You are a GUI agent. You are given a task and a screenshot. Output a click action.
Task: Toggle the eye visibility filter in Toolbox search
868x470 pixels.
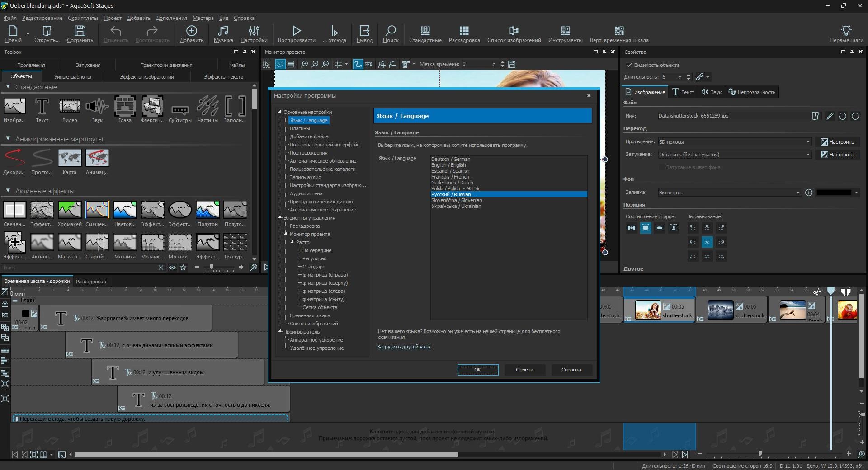point(172,268)
